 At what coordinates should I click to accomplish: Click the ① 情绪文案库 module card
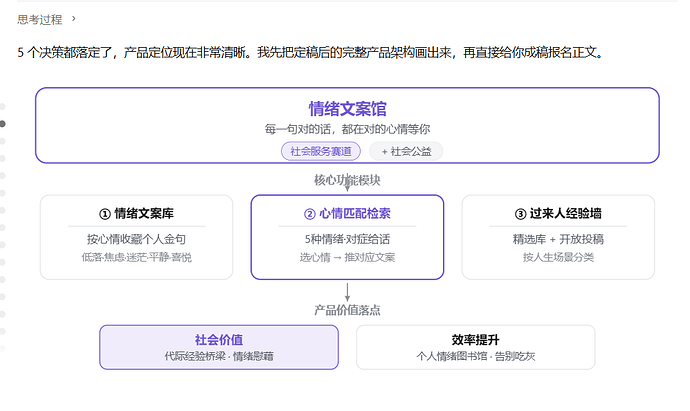[136, 237]
